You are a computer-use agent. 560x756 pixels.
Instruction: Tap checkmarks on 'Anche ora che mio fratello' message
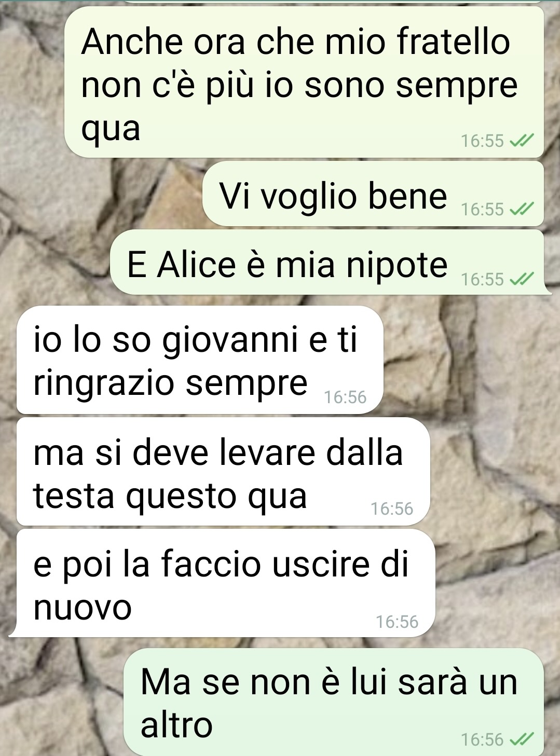click(x=521, y=141)
